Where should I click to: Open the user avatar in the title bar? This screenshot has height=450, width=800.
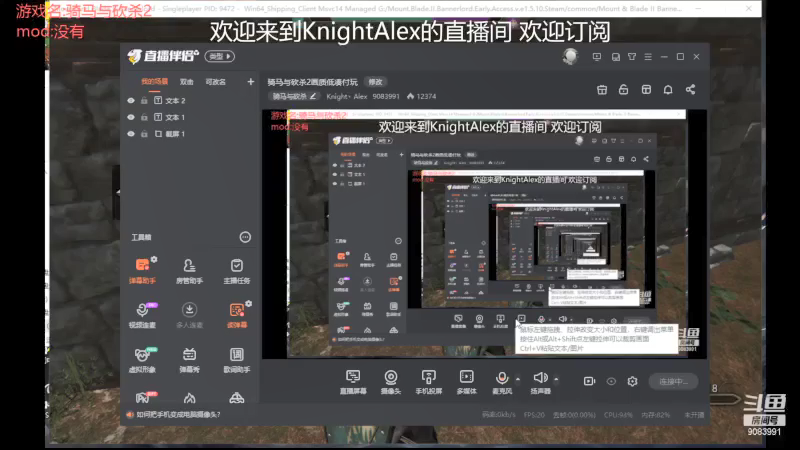[570, 56]
